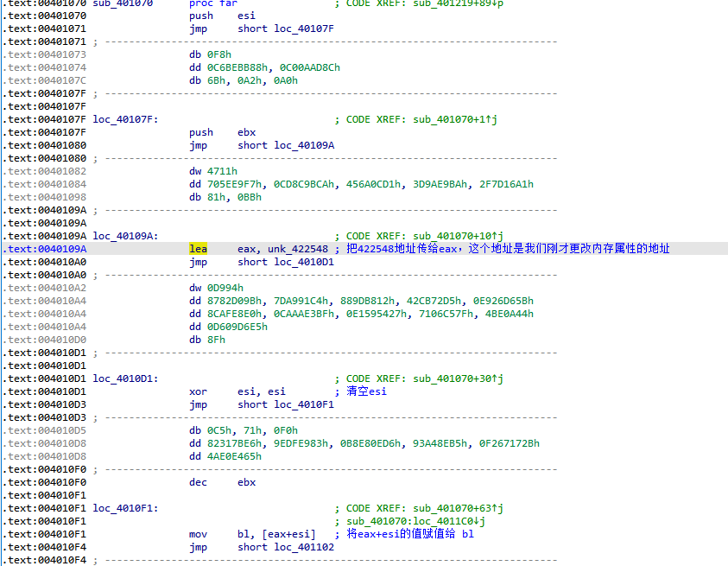
Task: Click address .text:00401073
Action: point(45,54)
